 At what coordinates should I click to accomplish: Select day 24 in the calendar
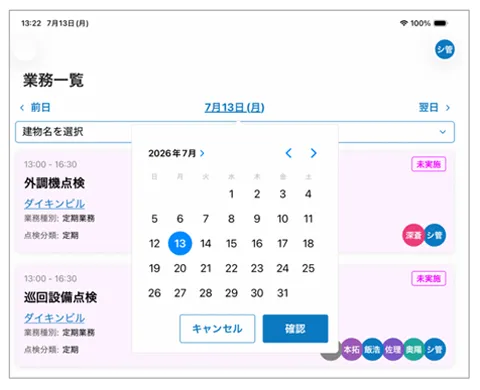click(283, 268)
